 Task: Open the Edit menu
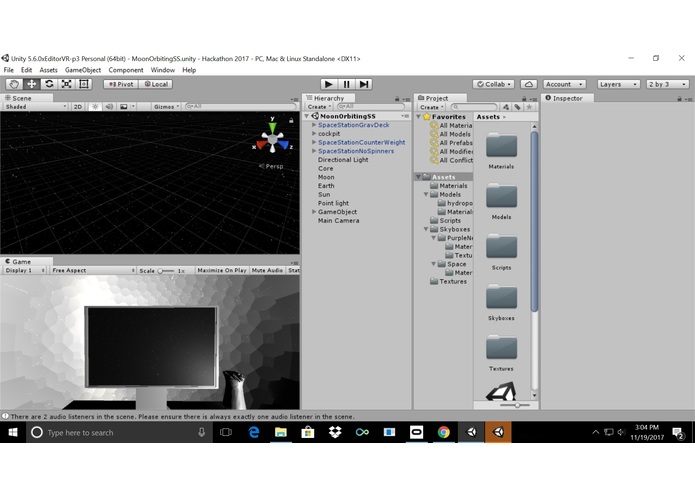pos(26,70)
